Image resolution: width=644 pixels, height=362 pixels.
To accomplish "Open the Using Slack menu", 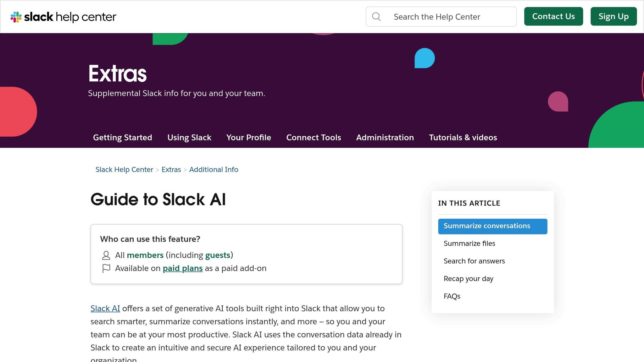I will (x=189, y=138).
